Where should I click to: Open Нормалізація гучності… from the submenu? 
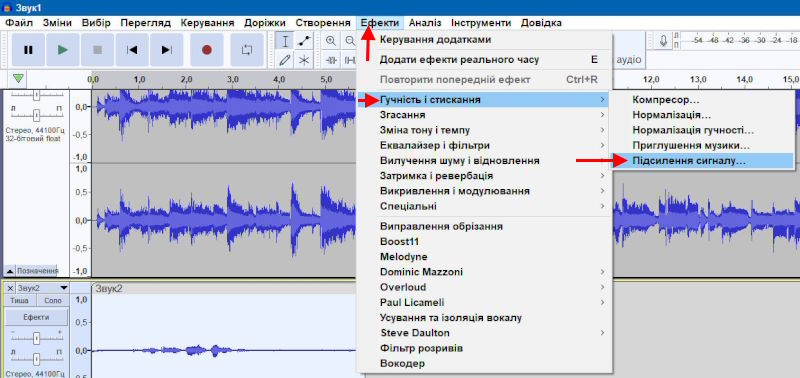pyautogui.click(x=703, y=131)
